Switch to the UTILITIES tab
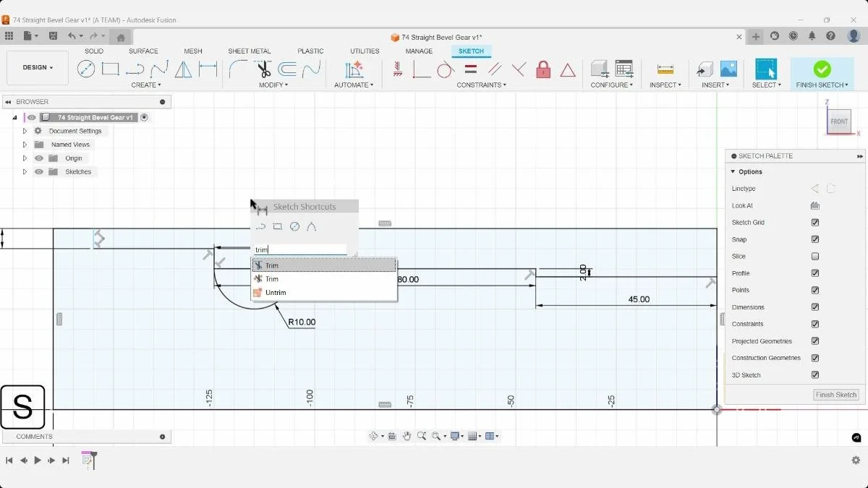Screen dimensions: 868x488 tap(365, 51)
